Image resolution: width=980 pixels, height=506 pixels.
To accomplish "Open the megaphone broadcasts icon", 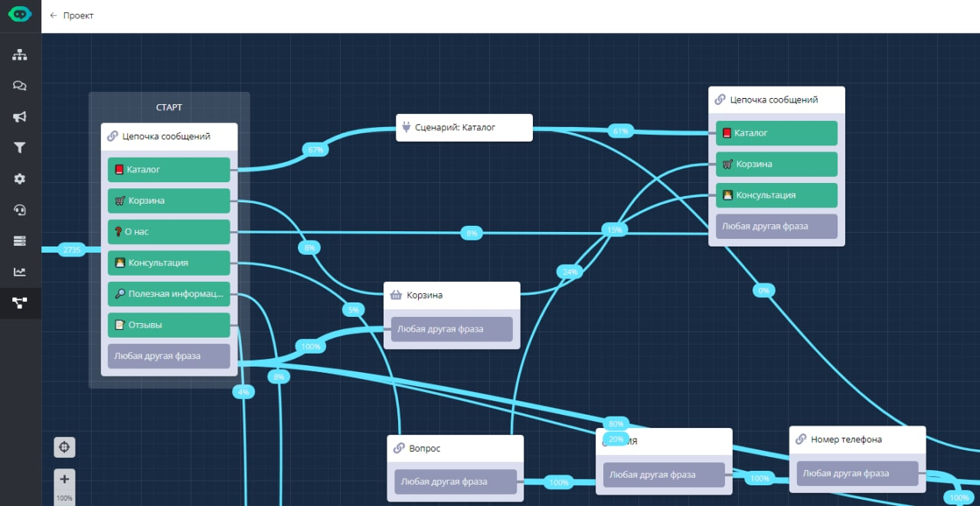I will pos(20,117).
